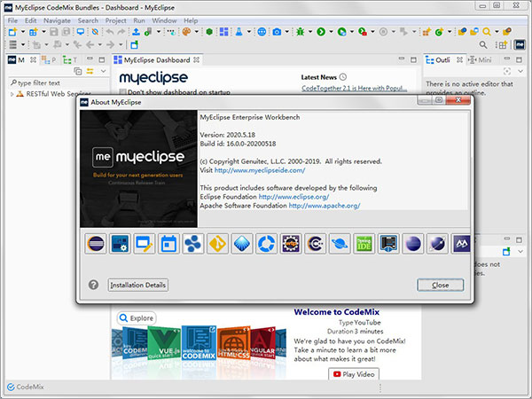The image size is (532, 399).
Task: Click the Eclipse feature icon in About dialog
Action: (x=96, y=244)
